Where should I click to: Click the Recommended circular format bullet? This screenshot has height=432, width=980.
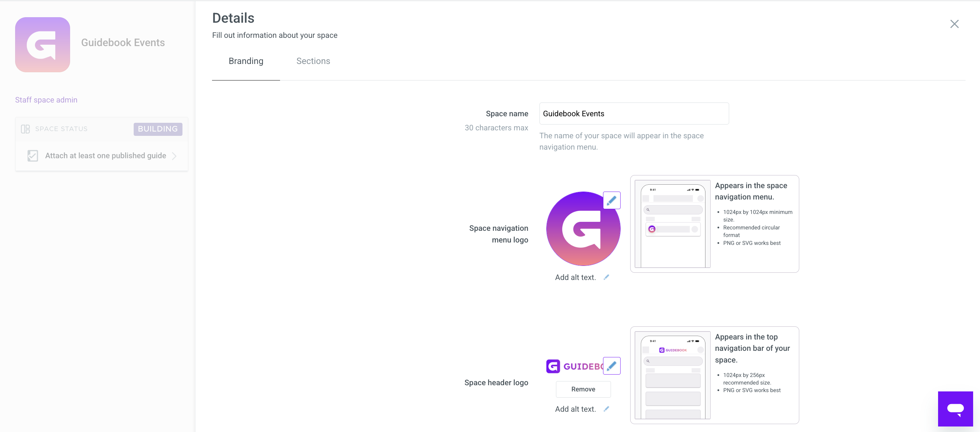coord(751,231)
